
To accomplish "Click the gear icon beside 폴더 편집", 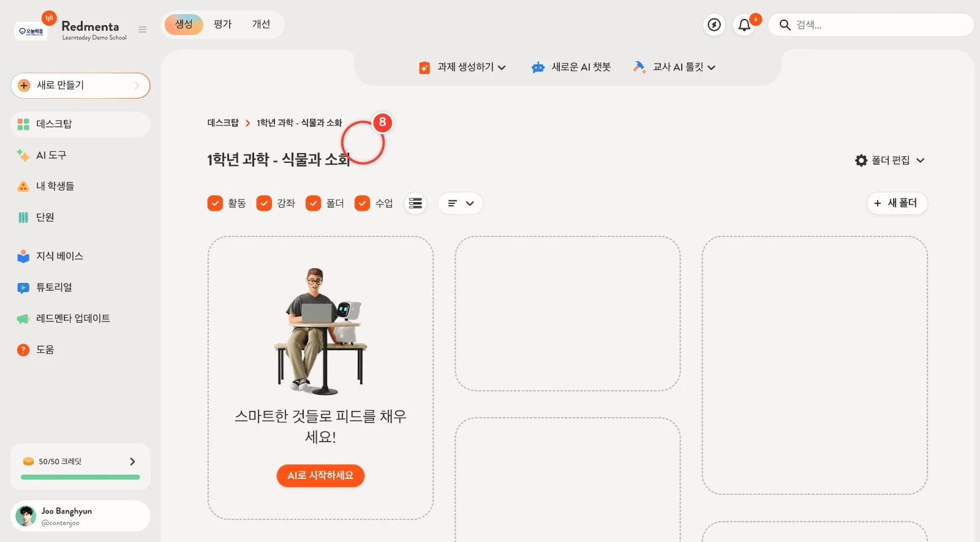I will [861, 160].
